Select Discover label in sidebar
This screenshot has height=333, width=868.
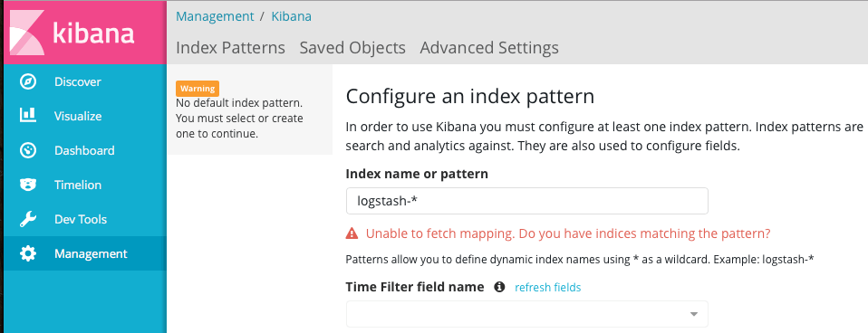[x=78, y=81]
